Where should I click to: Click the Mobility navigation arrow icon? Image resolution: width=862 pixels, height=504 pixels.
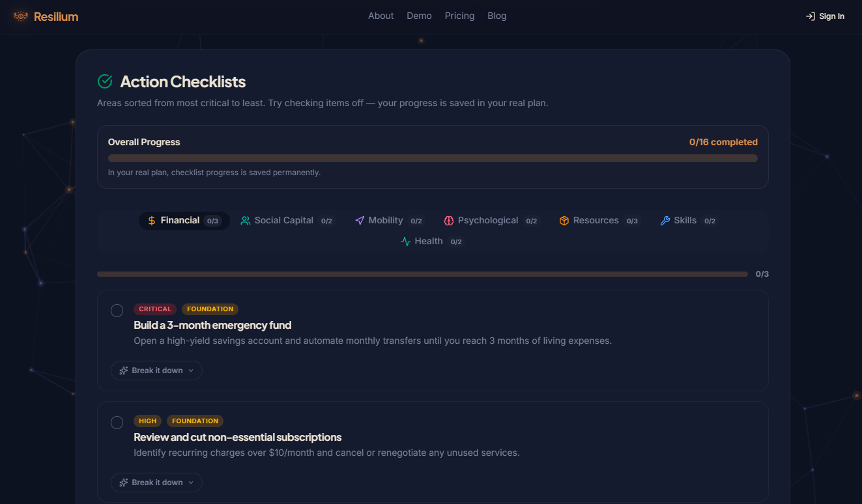[x=360, y=221]
